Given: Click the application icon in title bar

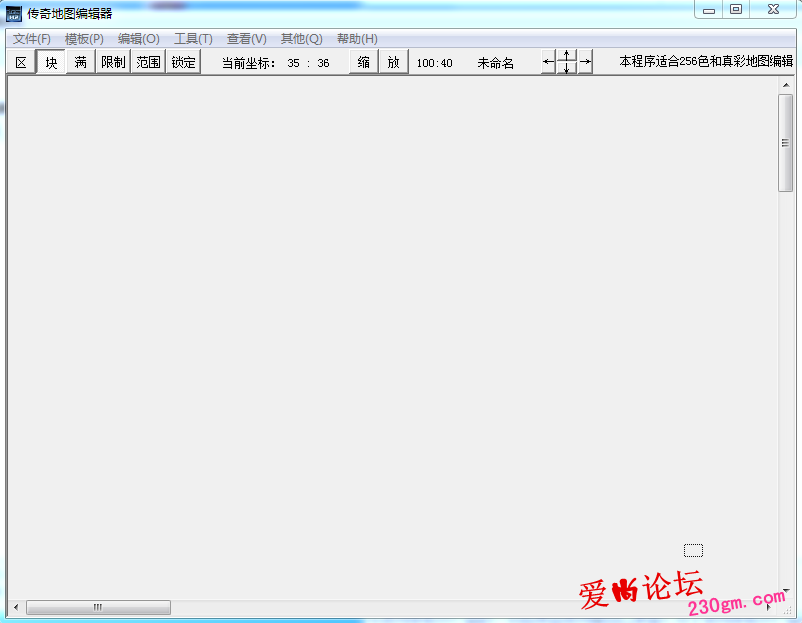Looking at the screenshot, I should [x=14, y=14].
